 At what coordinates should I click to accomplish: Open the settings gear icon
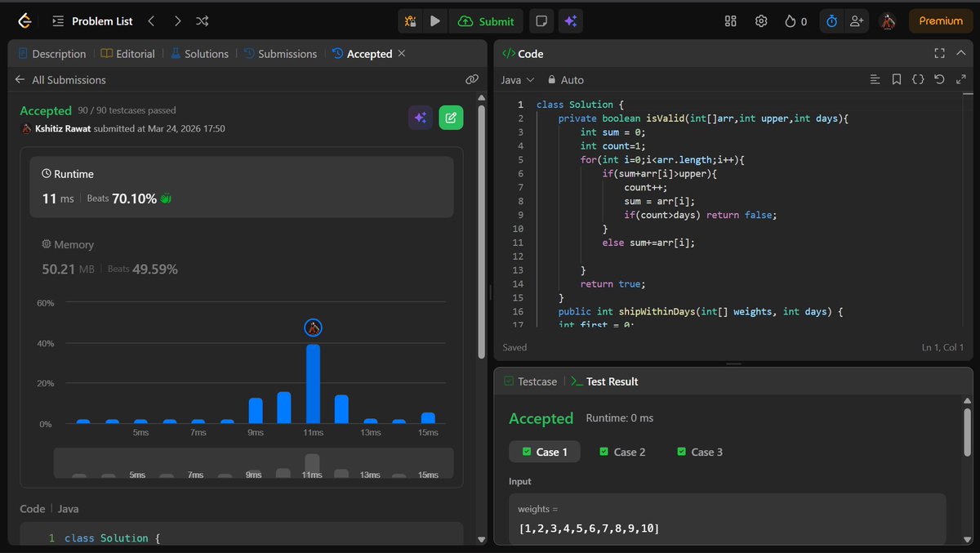click(x=761, y=21)
